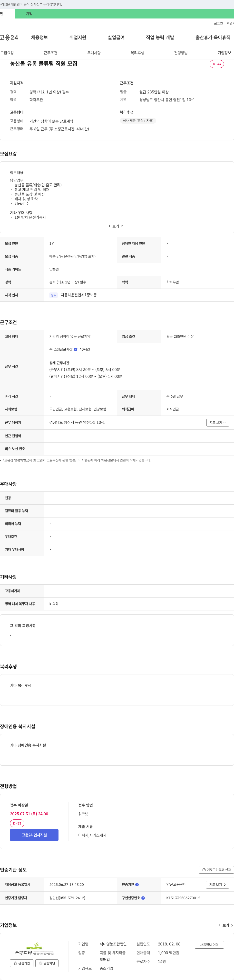Click the info icon next to 구인인증번호
234x980 pixels.
click(x=143, y=898)
